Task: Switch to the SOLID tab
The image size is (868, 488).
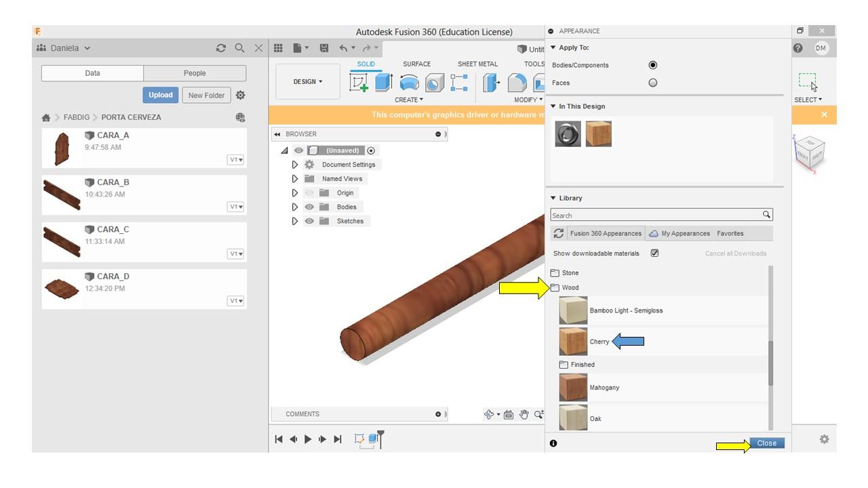Action: tap(366, 64)
